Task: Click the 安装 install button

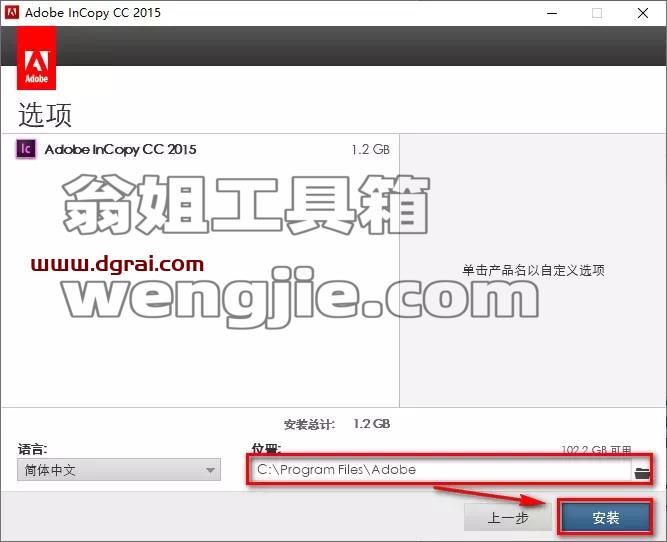Action: pyautogui.click(x=605, y=517)
